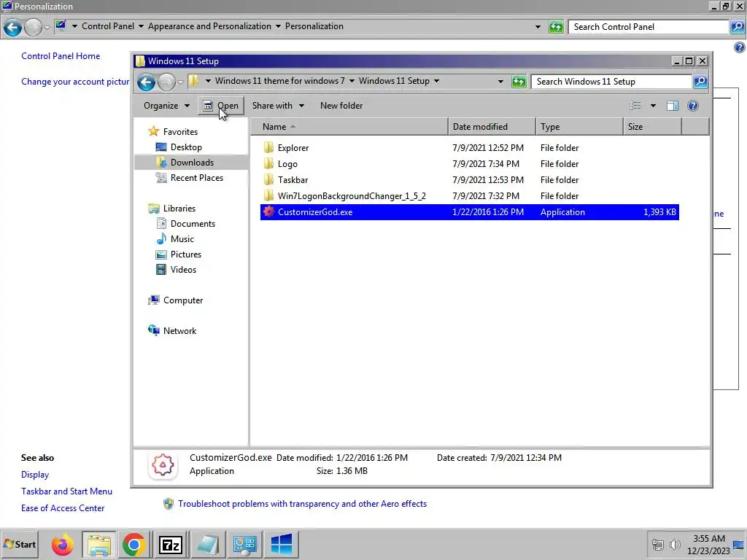747x560 pixels.
Task: Switch to Windows Explorer taskbar button
Action: click(98, 544)
